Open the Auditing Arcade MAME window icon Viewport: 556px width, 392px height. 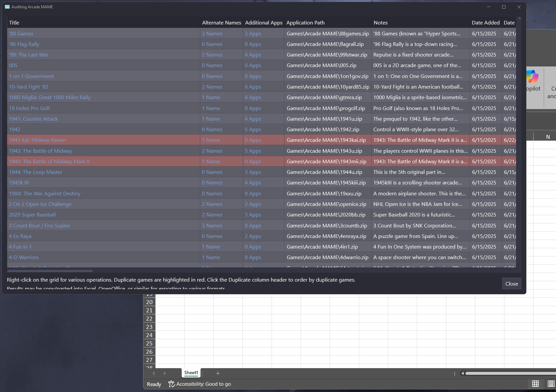pyautogui.click(x=7, y=7)
